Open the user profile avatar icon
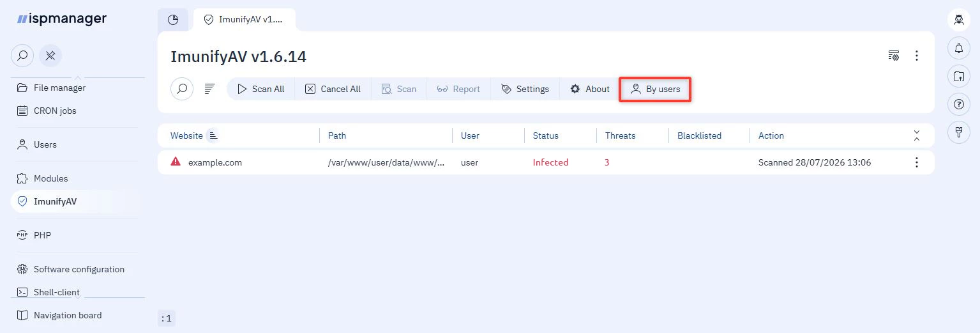Screen dimensions: 980x333 point(958,20)
